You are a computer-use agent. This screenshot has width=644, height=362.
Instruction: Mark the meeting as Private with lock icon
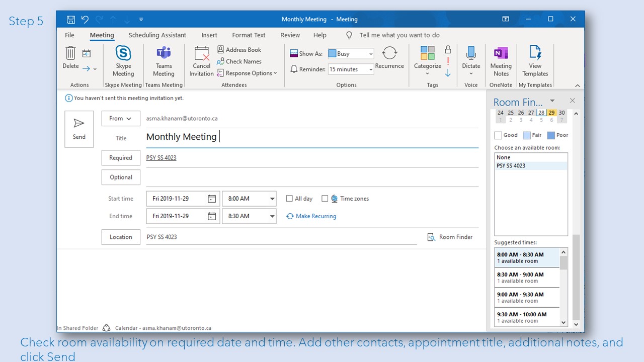[x=448, y=49]
